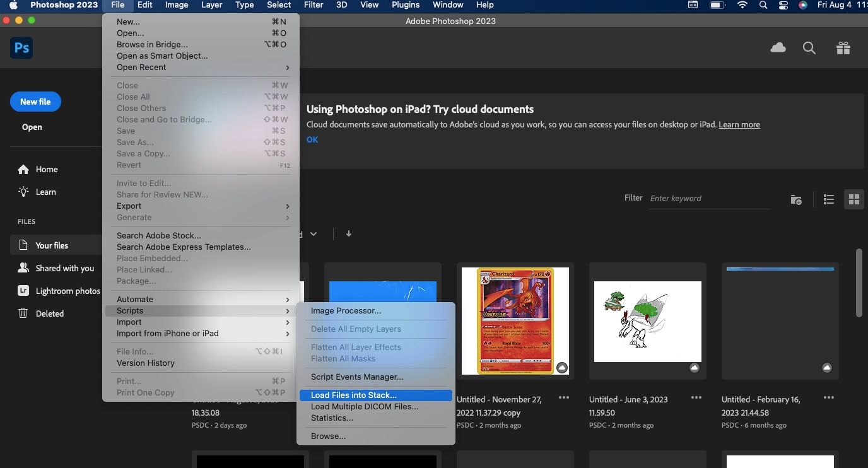Viewport: 868px width, 468px height.
Task: Expand the Open Recent submenu
Action: pyautogui.click(x=201, y=67)
